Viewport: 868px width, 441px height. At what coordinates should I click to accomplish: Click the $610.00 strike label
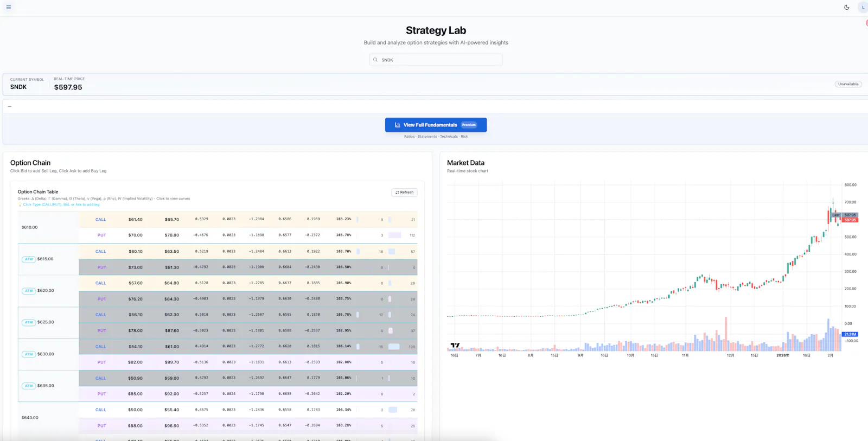pyautogui.click(x=30, y=227)
